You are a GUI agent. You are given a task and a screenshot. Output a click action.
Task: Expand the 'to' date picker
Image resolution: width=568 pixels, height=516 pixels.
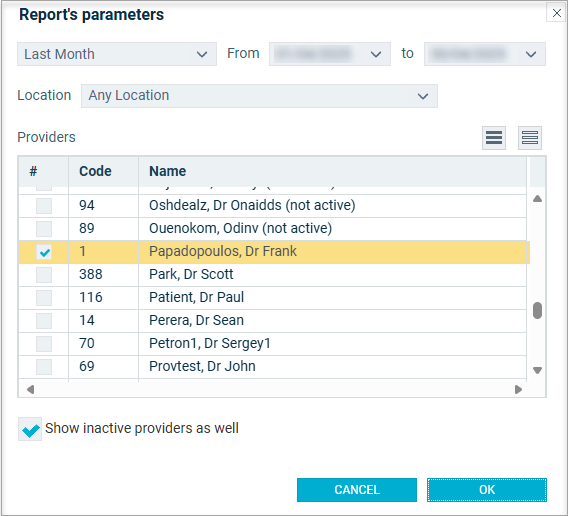click(x=485, y=54)
